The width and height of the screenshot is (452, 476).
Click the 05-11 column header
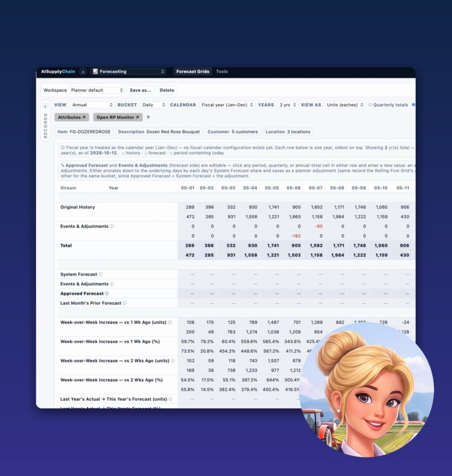tap(403, 188)
